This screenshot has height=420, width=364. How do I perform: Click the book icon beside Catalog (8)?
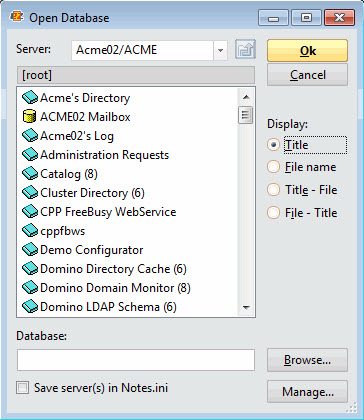tap(30, 174)
